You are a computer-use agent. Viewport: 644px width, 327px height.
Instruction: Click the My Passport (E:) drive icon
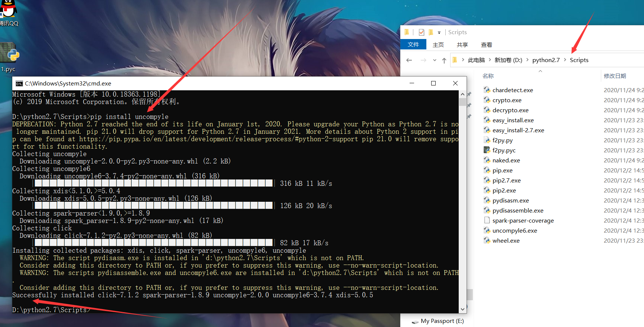[x=415, y=321]
